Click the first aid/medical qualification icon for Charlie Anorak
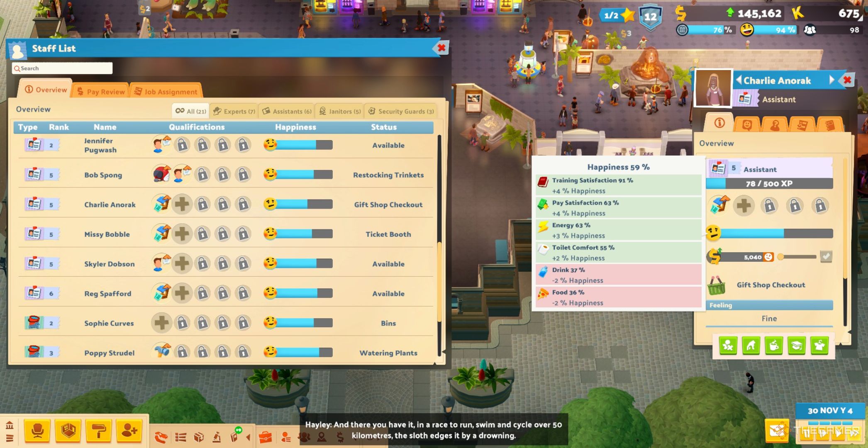The image size is (868, 448). point(182,205)
